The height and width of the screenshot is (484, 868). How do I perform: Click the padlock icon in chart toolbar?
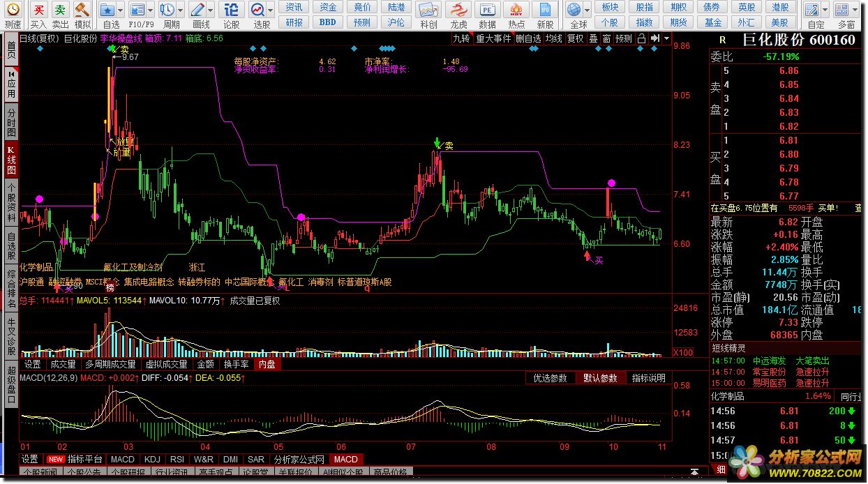pos(640,38)
